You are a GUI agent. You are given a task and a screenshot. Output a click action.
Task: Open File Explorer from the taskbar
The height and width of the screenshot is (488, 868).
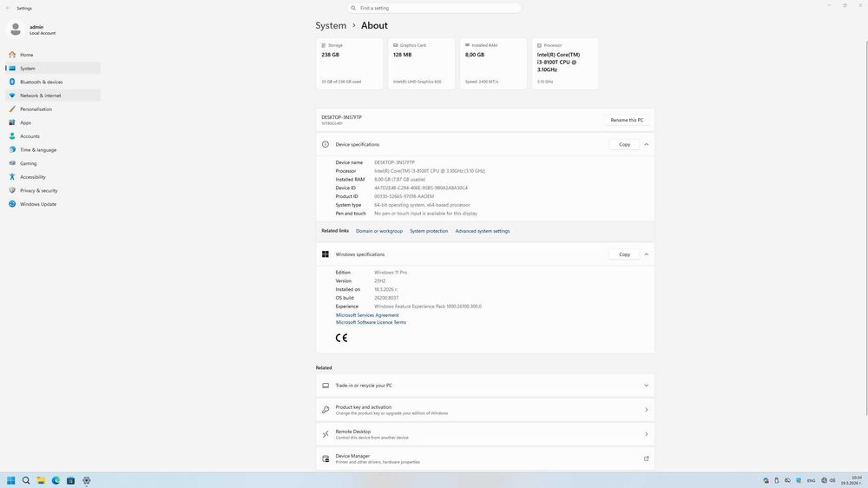pyautogui.click(x=41, y=480)
